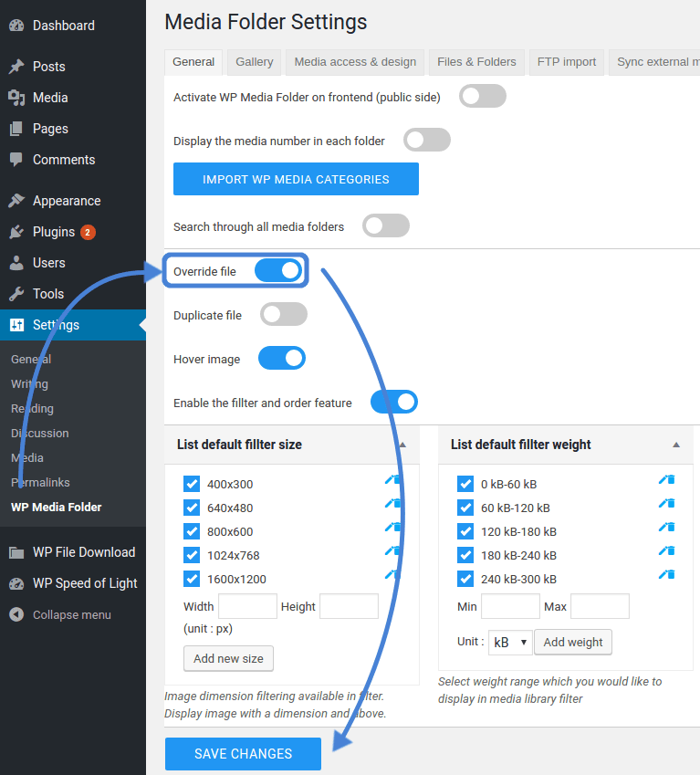
Task: Collapse the List default fillter weight panel
Action: click(x=676, y=445)
